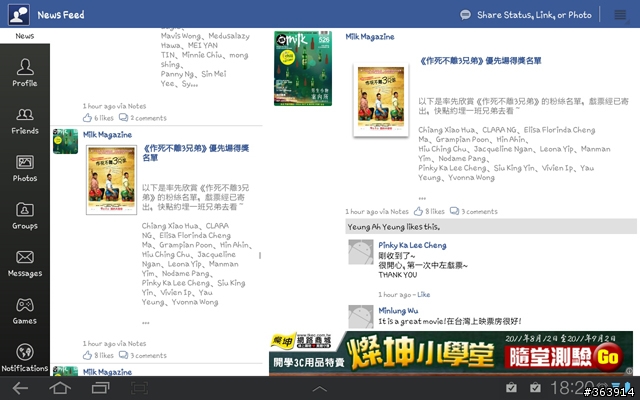Open large Milk magazine cover image
This screenshot has height=400, width=640.
pyautogui.click(x=303, y=68)
